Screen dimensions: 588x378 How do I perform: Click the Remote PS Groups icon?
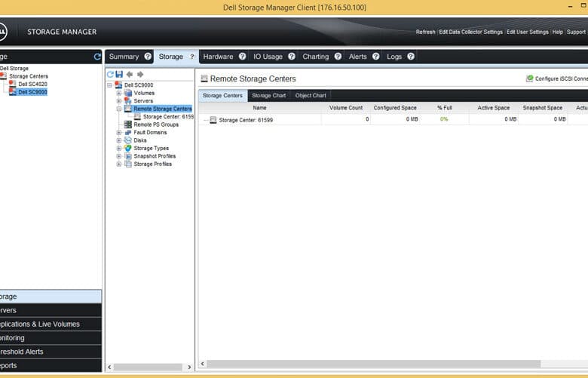point(128,124)
